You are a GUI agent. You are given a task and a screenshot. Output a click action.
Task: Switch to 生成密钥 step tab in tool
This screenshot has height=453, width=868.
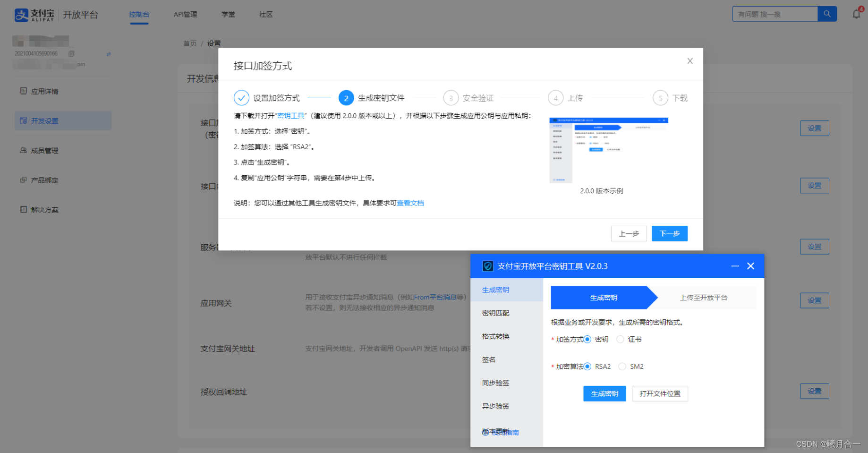coord(604,298)
